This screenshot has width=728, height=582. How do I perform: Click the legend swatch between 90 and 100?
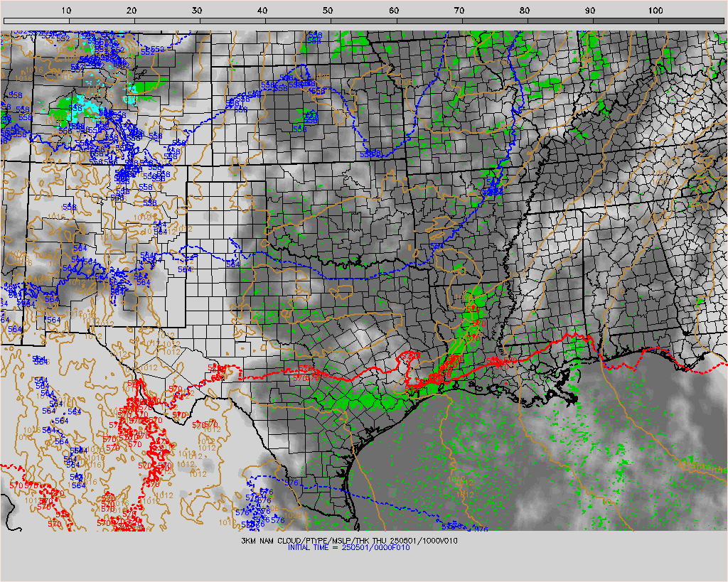[x=626, y=21]
